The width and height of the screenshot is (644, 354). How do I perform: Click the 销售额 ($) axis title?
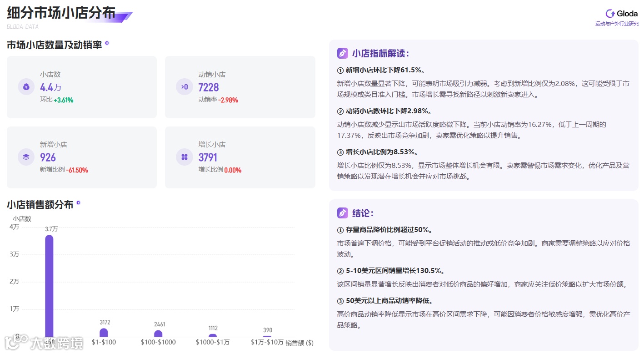click(x=300, y=343)
